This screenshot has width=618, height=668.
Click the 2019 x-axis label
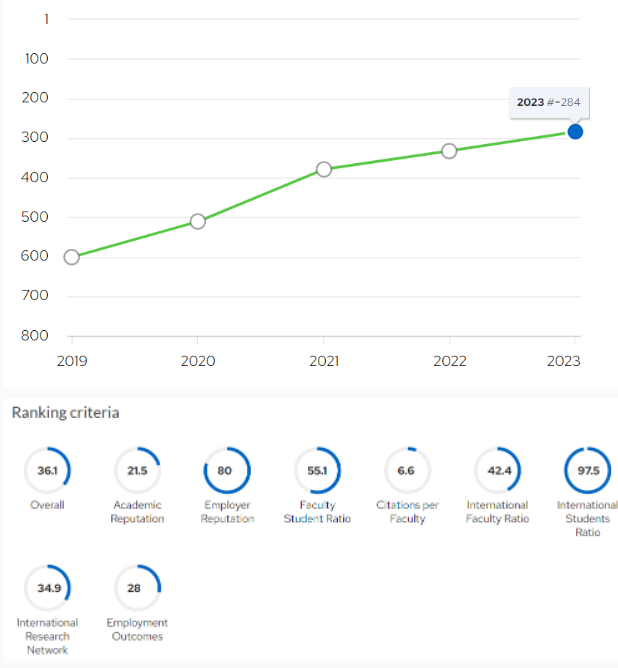pyautogui.click(x=72, y=361)
